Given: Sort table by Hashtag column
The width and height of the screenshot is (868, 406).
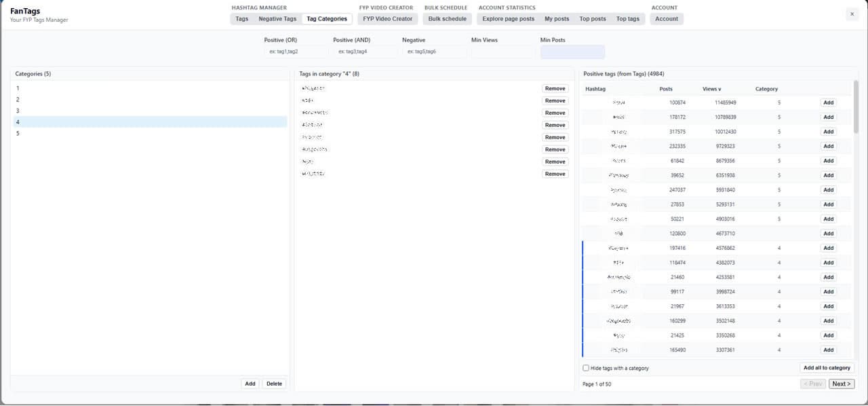Looking at the screenshot, I should tap(595, 89).
